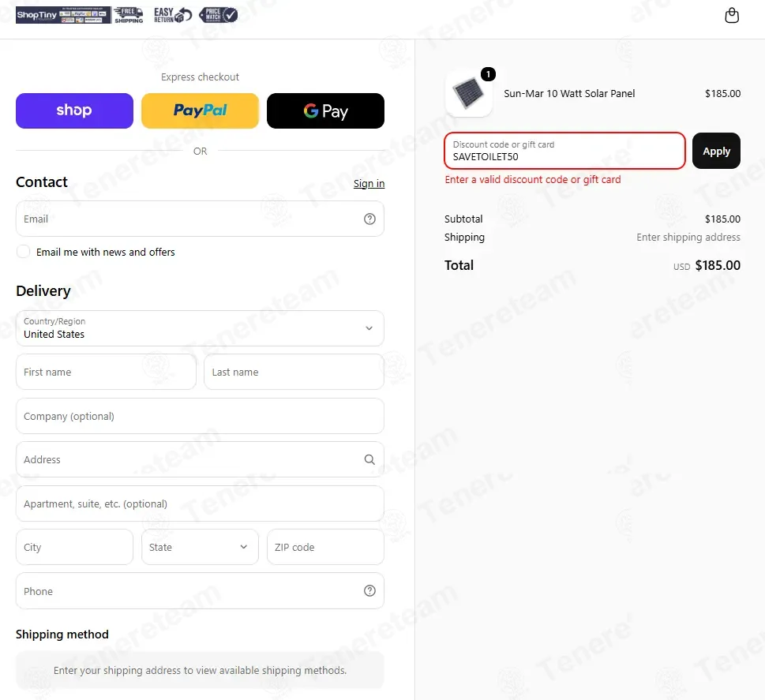The image size is (765, 700).
Task: Expand the State dropdown
Action: 200,548
